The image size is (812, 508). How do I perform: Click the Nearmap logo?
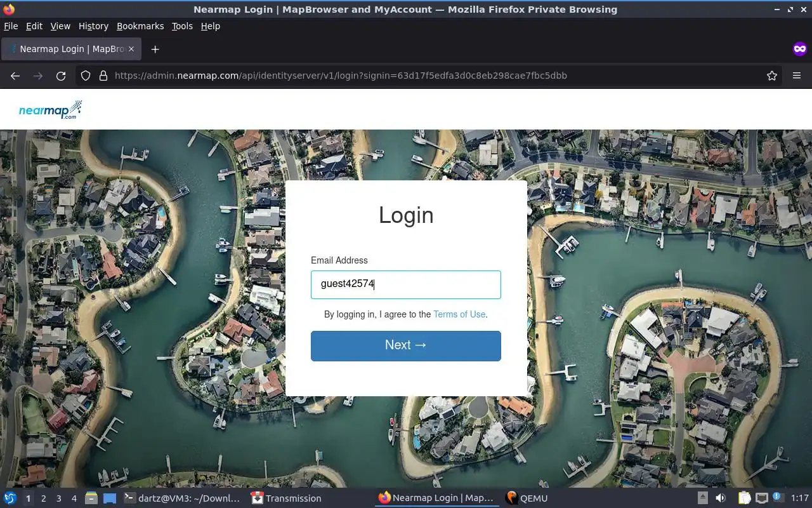(50, 110)
